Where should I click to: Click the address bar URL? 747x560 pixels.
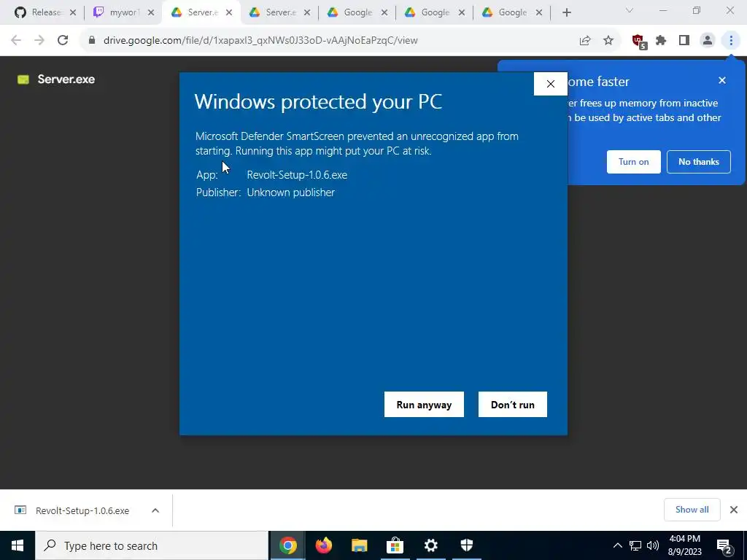260,41
